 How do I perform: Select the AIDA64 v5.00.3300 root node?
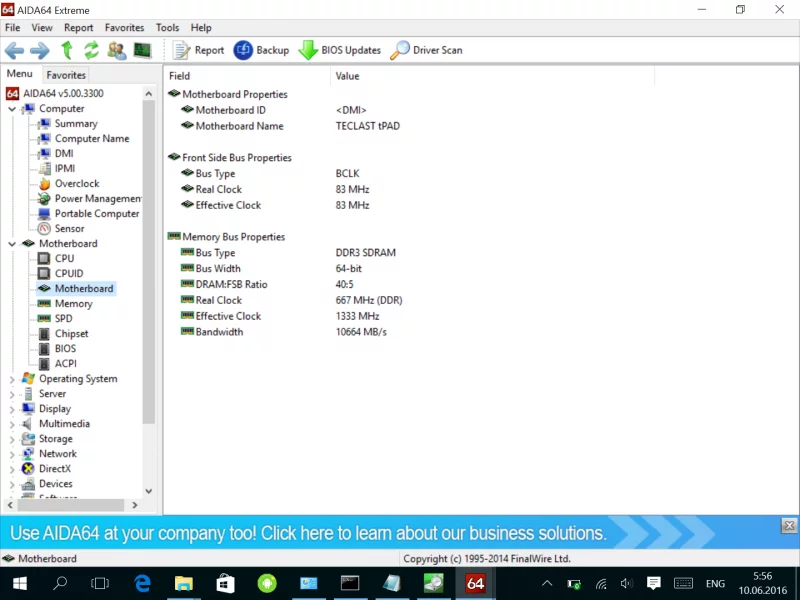coord(63,93)
